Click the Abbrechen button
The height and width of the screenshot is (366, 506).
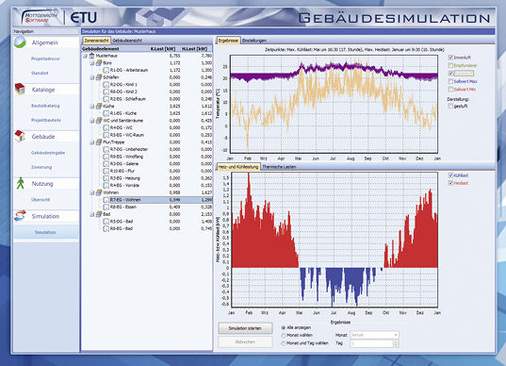tap(245, 342)
